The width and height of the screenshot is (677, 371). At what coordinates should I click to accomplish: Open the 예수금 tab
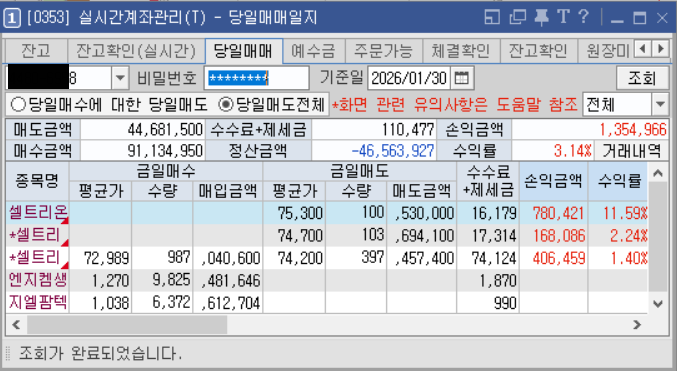point(313,51)
